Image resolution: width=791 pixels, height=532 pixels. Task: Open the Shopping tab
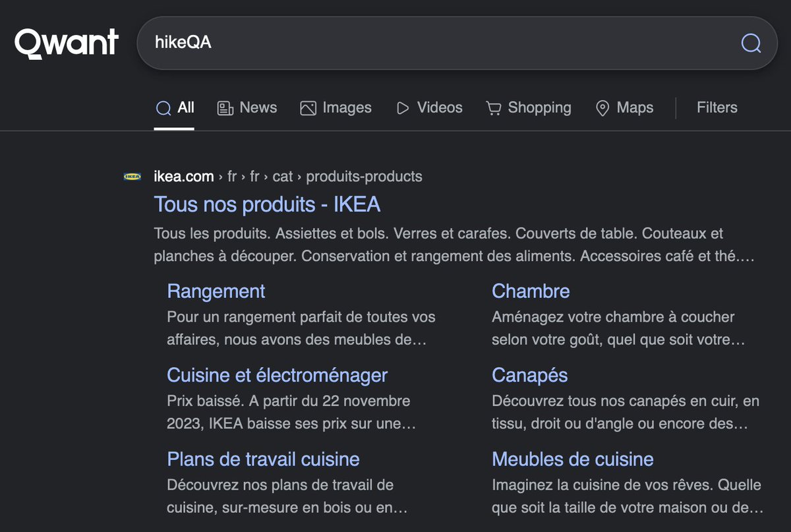(x=529, y=108)
